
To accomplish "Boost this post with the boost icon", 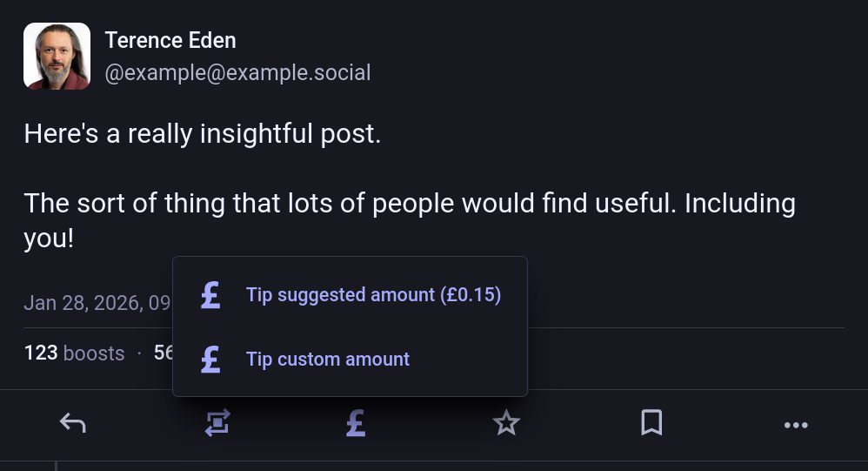I will click(217, 424).
